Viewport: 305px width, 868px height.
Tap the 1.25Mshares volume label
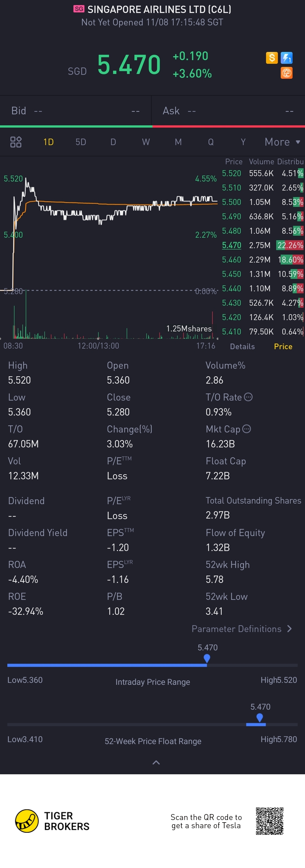189,329
